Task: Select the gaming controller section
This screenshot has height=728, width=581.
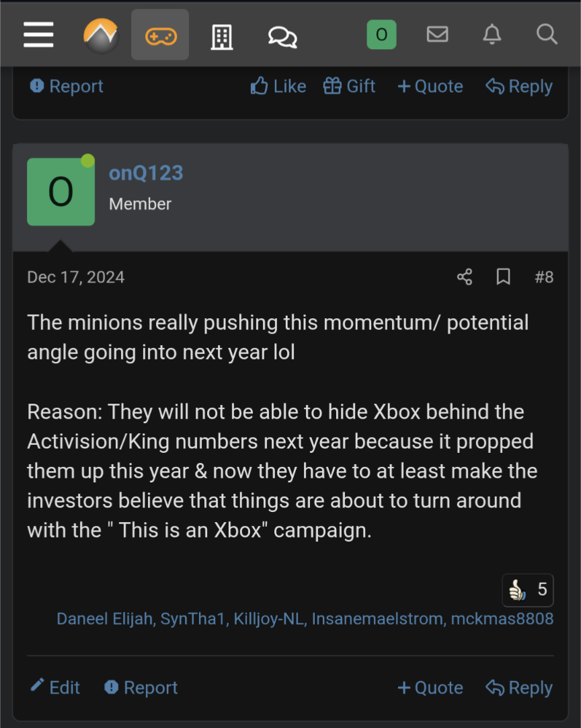Action: [x=159, y=35]
